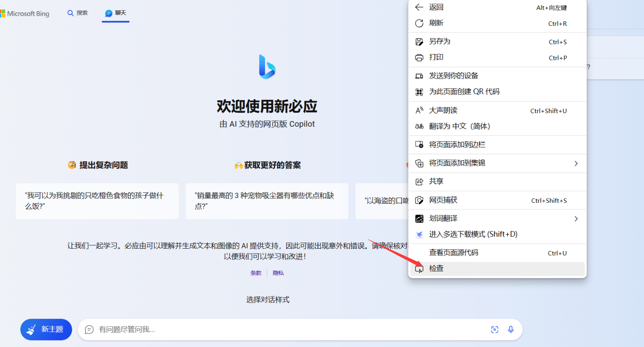The width and height of the screenshot is (644, 347).
Task: Click the collections icon beside 将页面添加到集锦
Action: [419, 163]
